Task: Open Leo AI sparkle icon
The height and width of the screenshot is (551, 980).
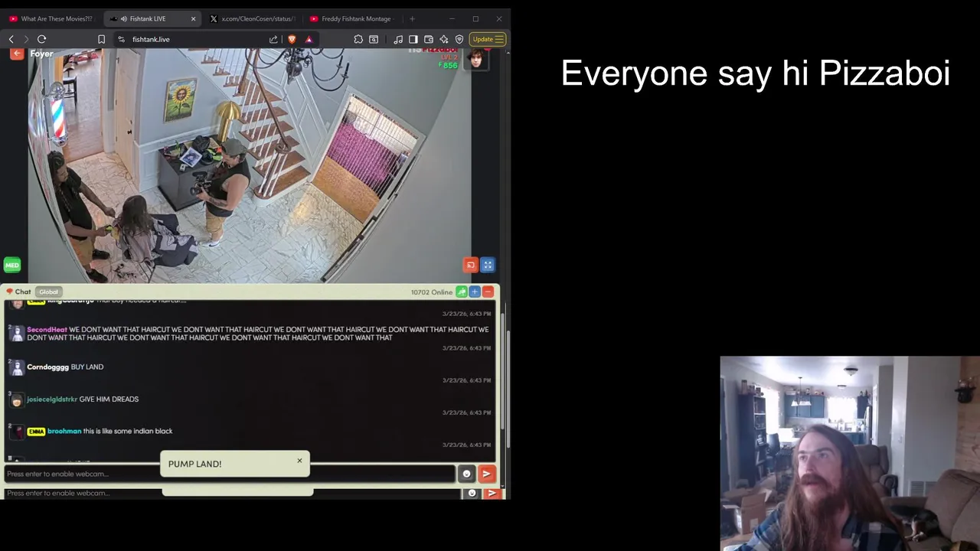Action: (x=444, y=39)
